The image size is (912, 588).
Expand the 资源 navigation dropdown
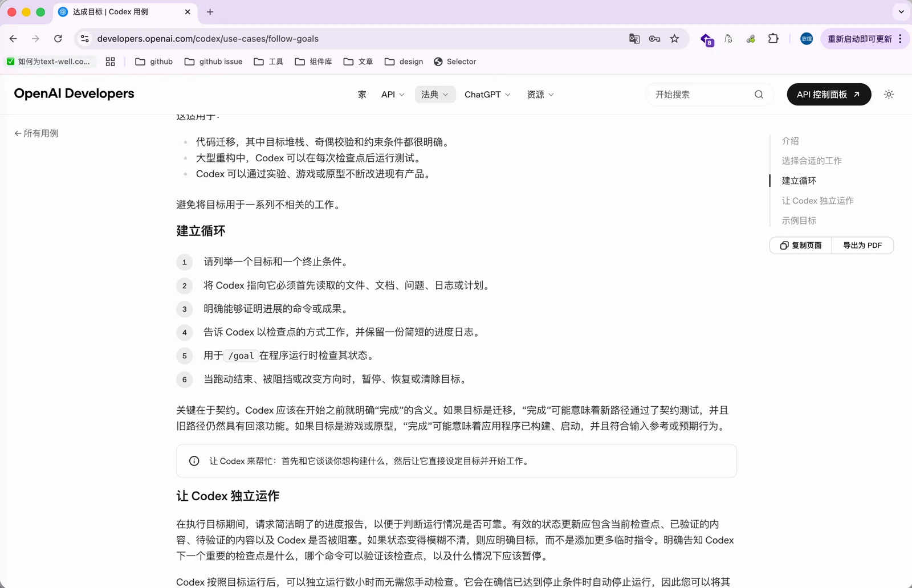point(540,95)
